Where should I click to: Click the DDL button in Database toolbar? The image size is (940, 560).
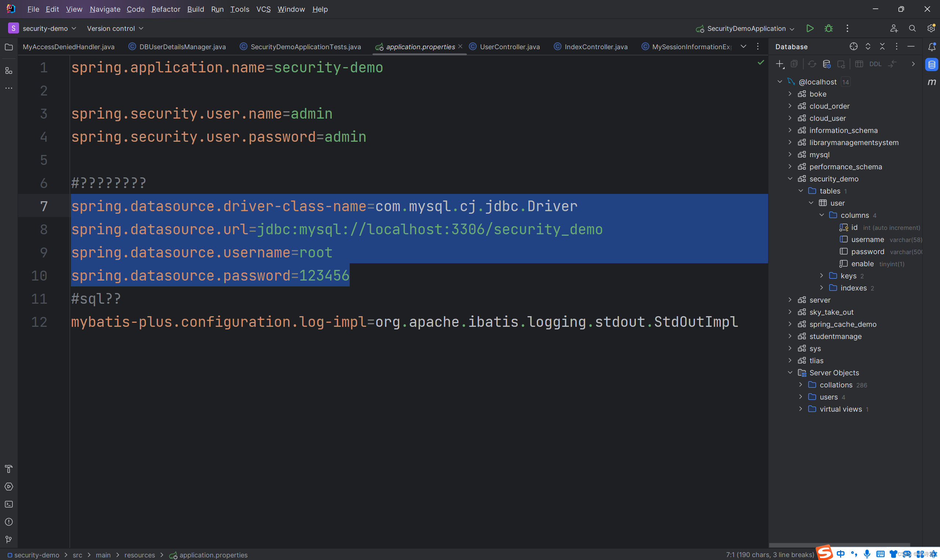point(875,64)
